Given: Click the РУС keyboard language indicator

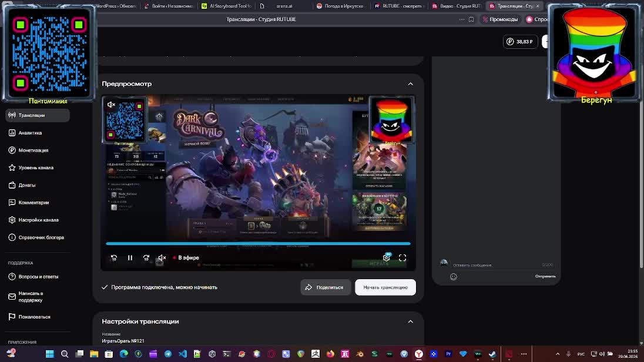Looking at the screenshot, I should click(581, 354).
